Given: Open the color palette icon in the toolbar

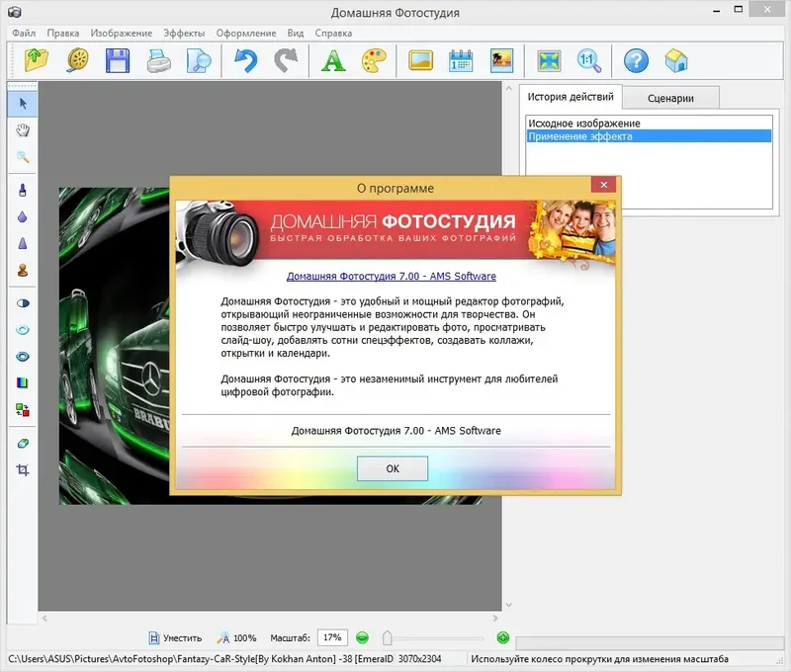Looking at the screenshot, I should click(x=374, y=60).
